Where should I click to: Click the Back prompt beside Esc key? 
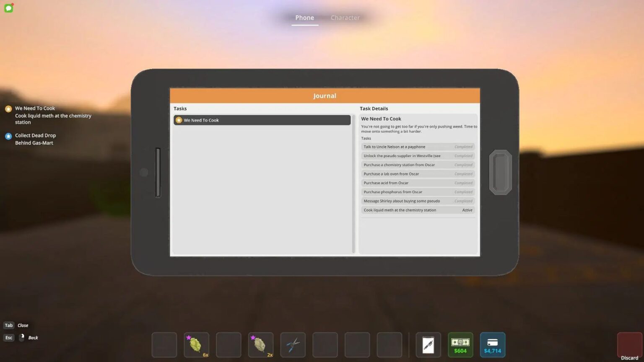point(33,337)
